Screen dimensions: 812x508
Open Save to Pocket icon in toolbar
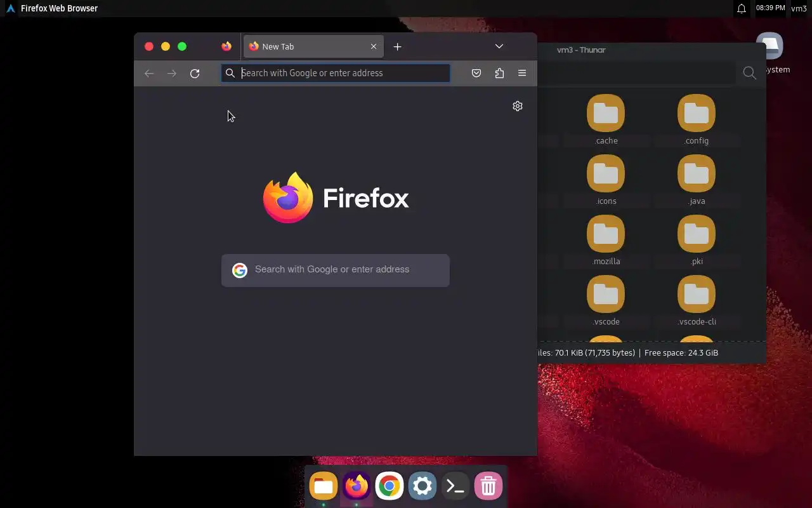[x=476, y=73]
